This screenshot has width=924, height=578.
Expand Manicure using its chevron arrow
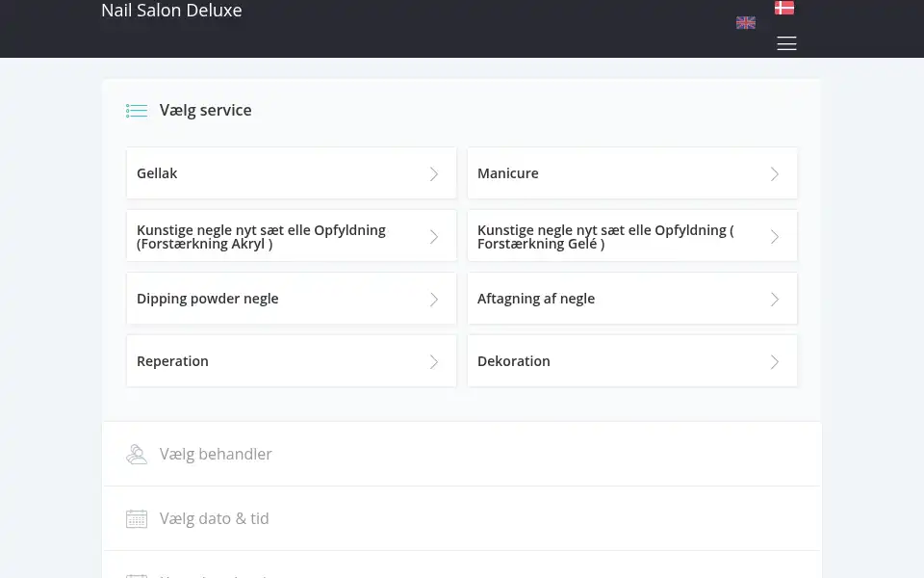(775, 174)
